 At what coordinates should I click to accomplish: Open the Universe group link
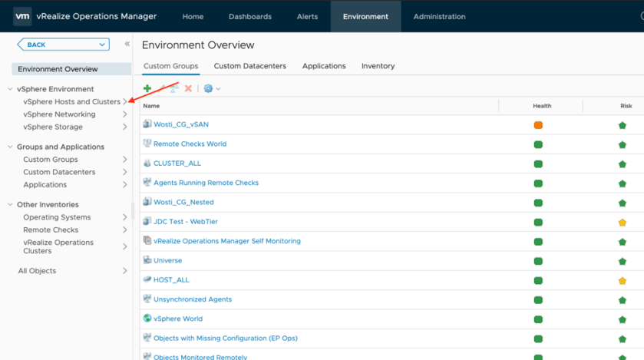(x=167, y=260)
